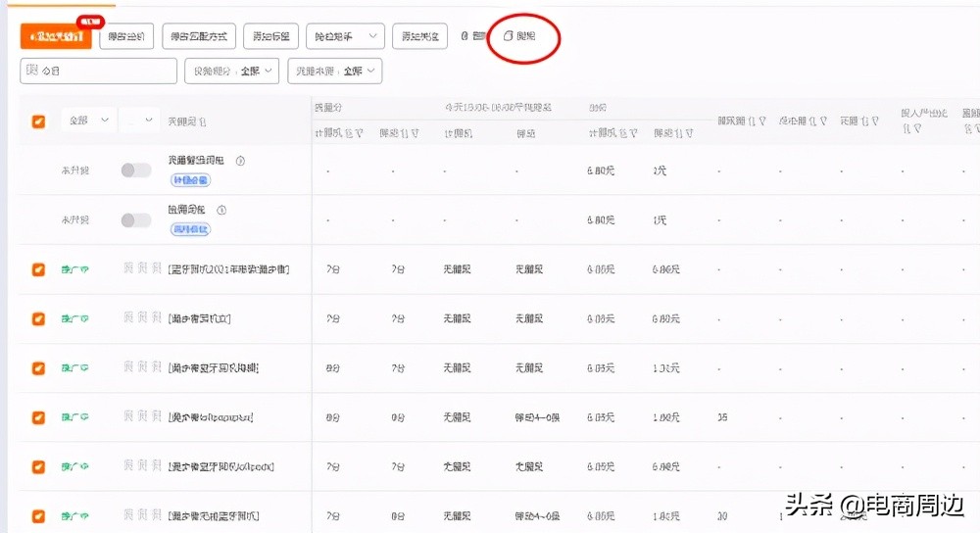Open the 全部 status dropdown in the table header
980x533 pixels.
(x=88, y=120)
